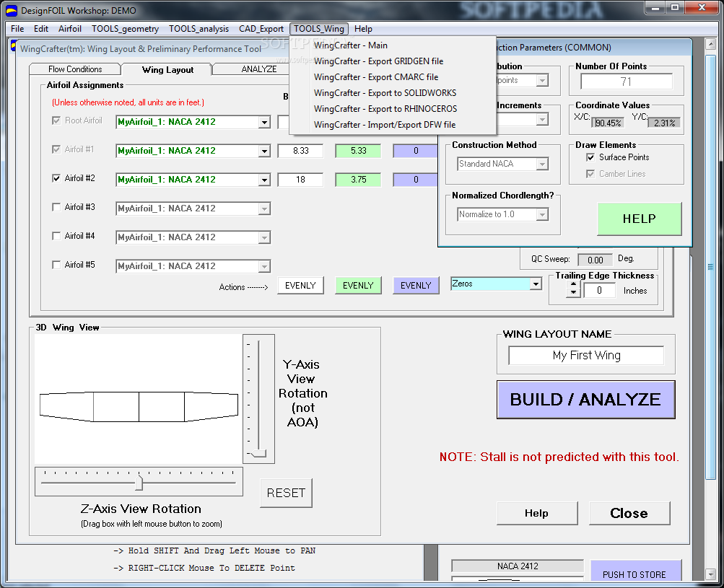724x588 pixels.
Task: Open the CAD_Export menu
Action: (261, 29)
